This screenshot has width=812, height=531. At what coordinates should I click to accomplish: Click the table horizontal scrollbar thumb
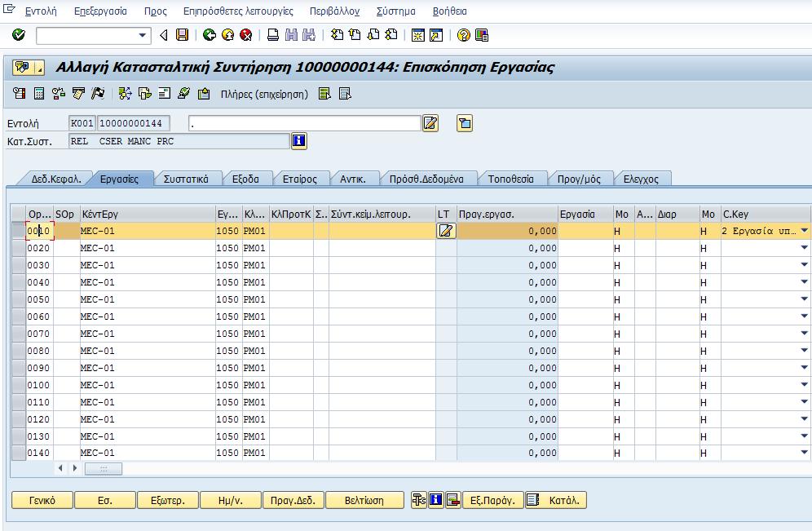104,468
